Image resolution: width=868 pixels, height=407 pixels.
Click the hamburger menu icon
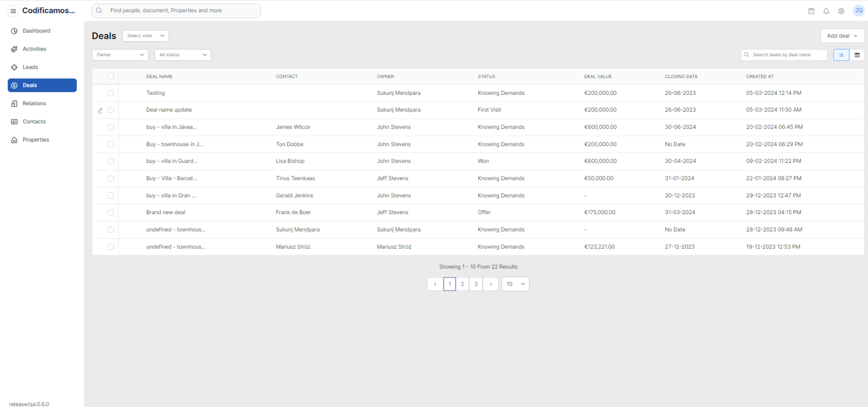[x=13, y=11]
